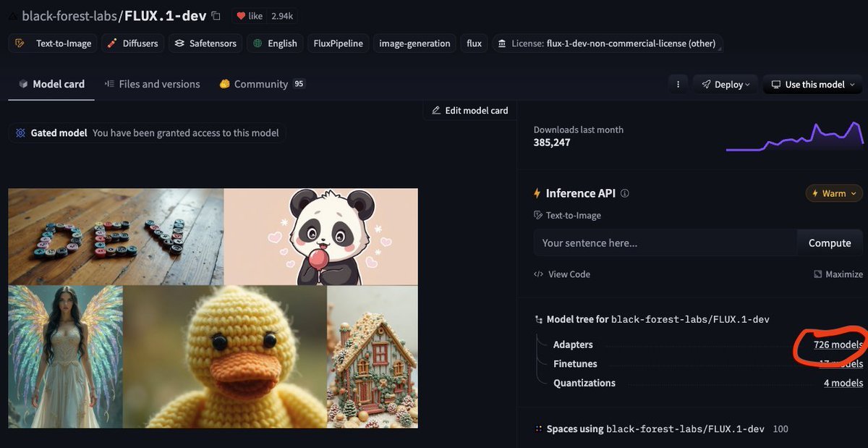868x448 pixels.
Task: Click the Inference API info icon
Action: point(625,193)
